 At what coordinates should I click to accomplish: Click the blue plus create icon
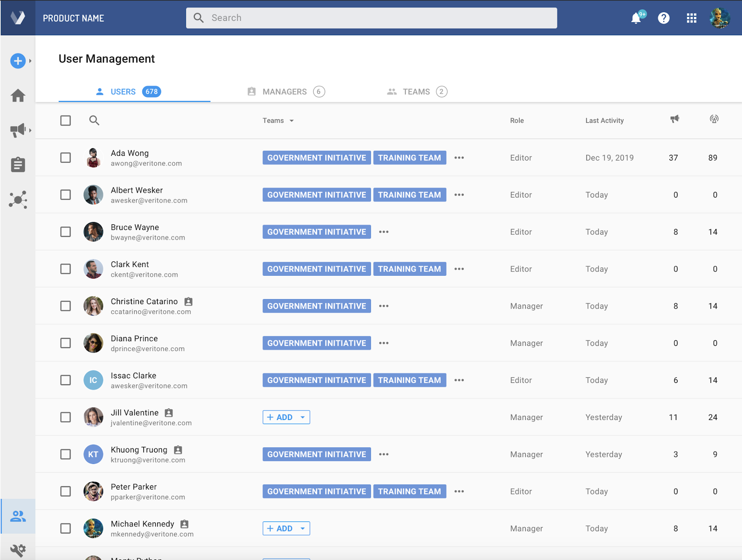click(18, 61)
